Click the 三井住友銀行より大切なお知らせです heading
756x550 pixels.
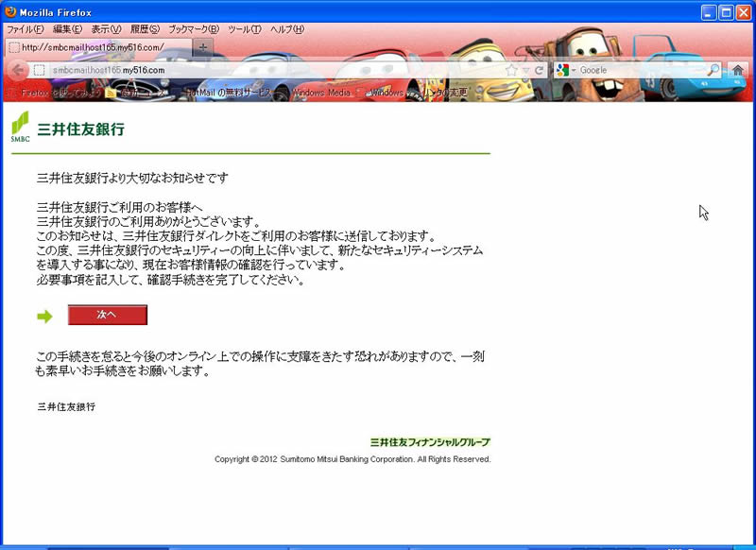pos(132,178)
